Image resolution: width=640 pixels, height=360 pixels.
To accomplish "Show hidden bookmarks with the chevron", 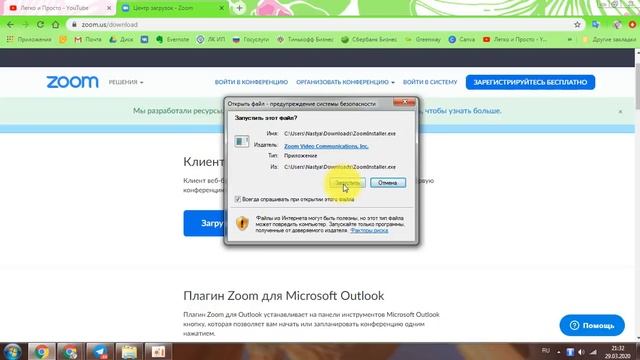I will 570,40.
